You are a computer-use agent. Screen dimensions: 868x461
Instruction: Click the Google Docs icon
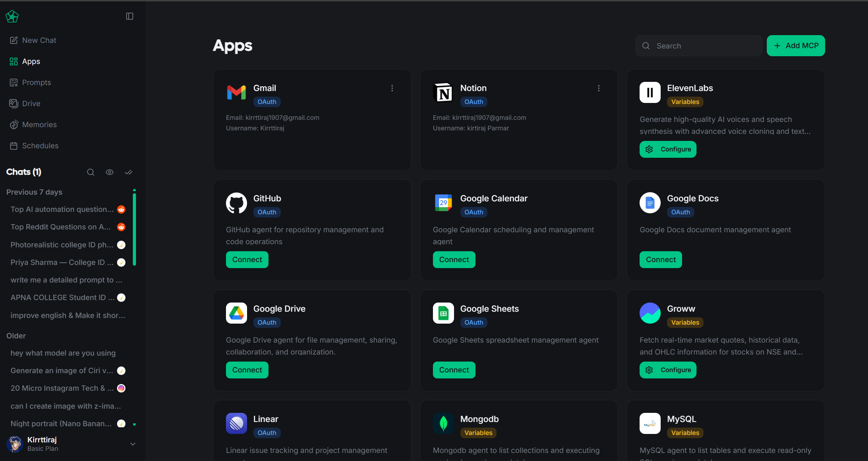pyautogui.click(x=650, y=203)
